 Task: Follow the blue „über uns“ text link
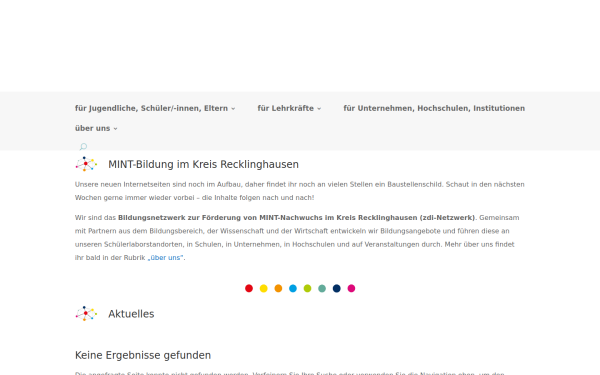(x=165, y=258)
